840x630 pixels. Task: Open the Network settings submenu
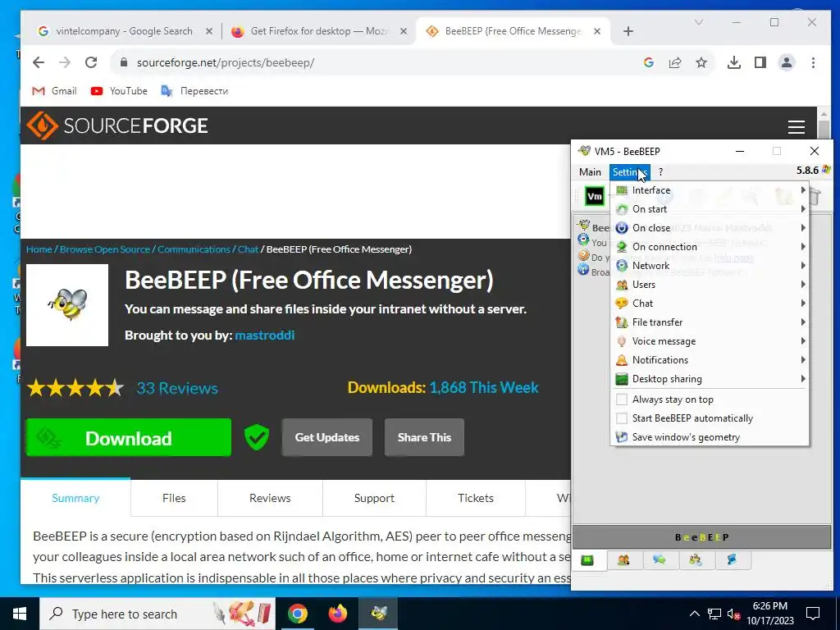(710, 266)
